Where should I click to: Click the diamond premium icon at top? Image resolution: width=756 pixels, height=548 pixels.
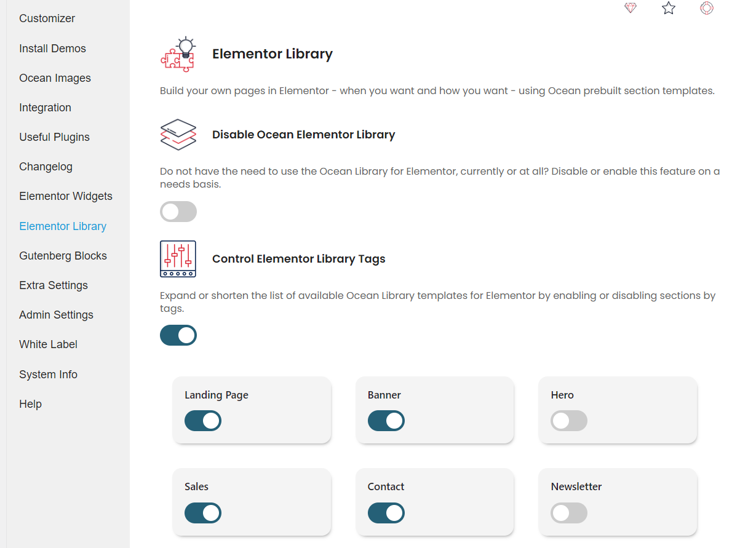point(631,8)
